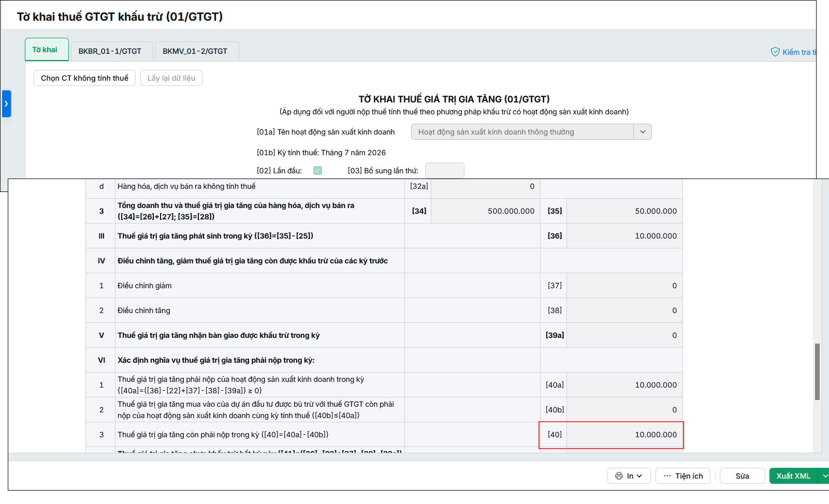The width and height of the screenshot is (829, 504).
Task: Click the printer icon on In button
Action: tap(619, 476)
